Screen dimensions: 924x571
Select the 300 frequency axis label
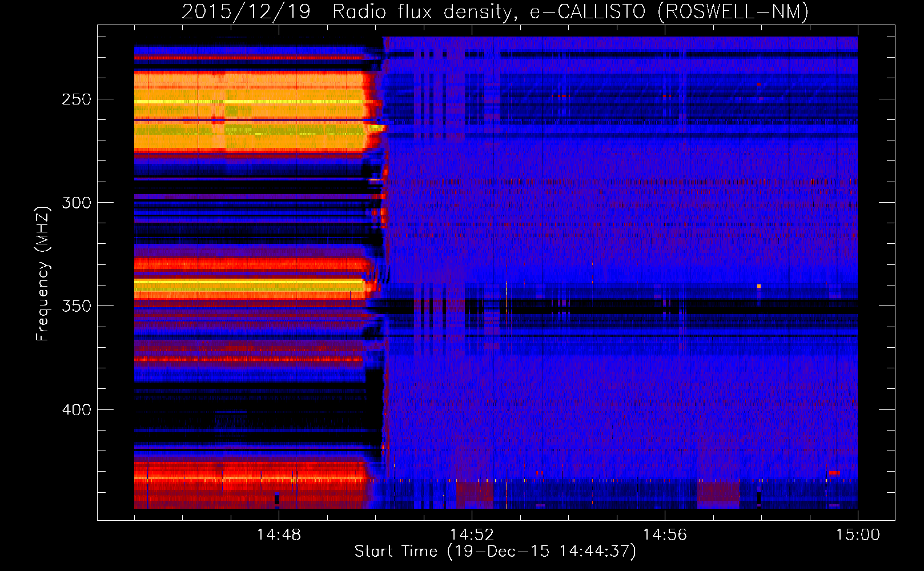(77, 203)
